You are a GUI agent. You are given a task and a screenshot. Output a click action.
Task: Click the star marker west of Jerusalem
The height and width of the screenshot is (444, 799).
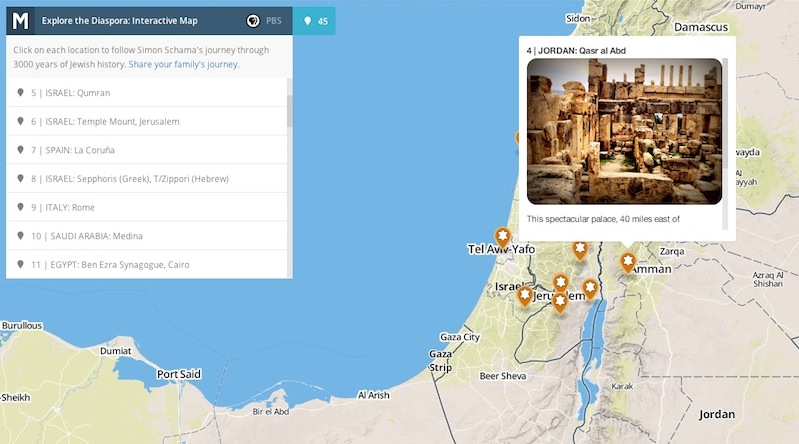pyautogui.click(x=525, y=295)
